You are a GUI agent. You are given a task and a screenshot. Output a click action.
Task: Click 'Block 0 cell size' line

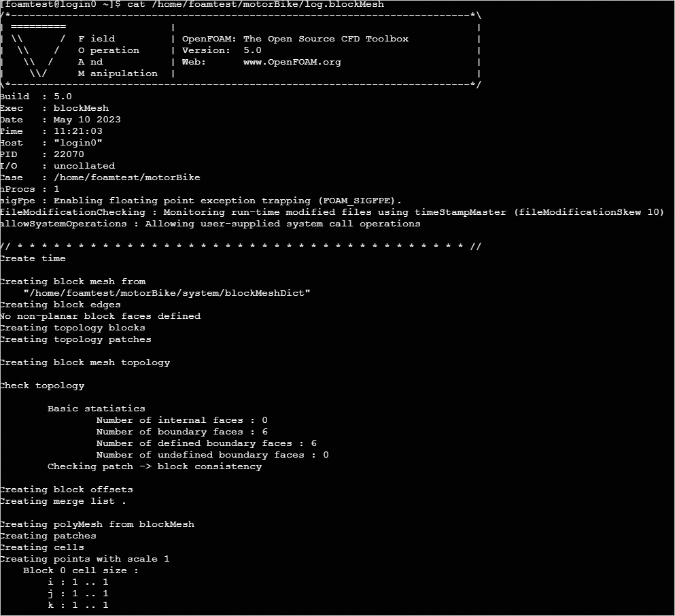point(80,570)
